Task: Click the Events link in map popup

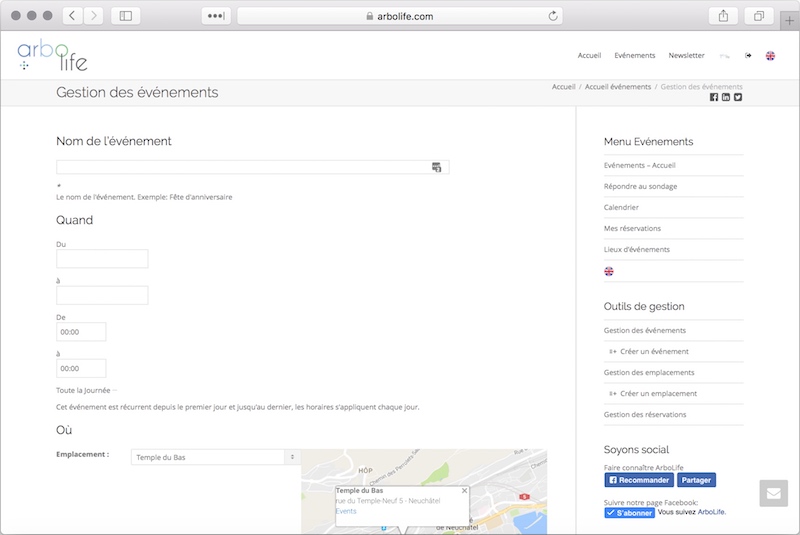Action: tap(346, 511)
